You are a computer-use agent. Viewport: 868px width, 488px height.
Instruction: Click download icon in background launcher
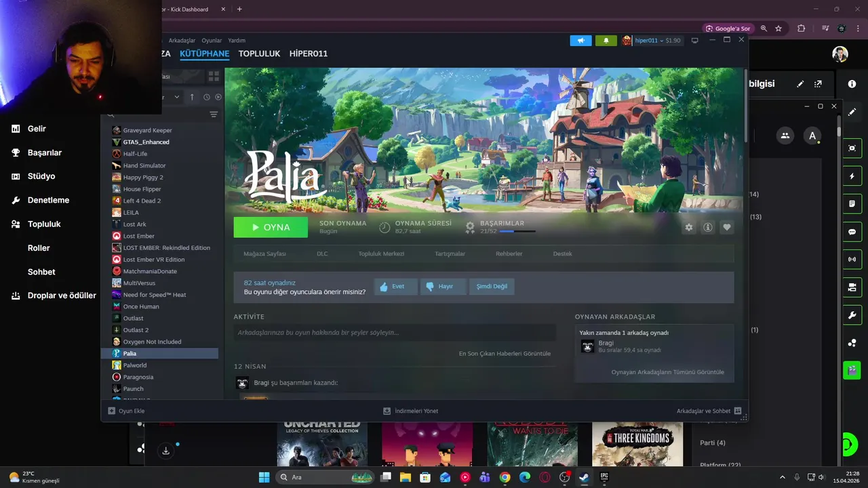click(x=165, y=451)
